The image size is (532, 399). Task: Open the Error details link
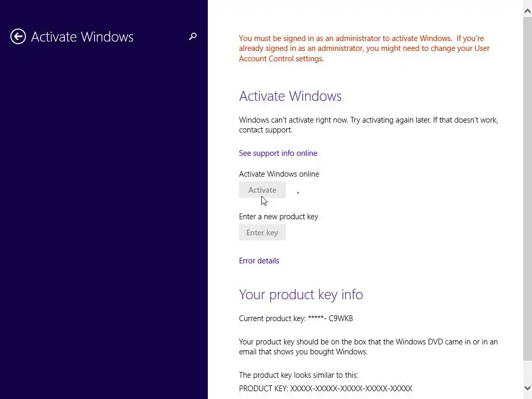click(x=259, y=261)
